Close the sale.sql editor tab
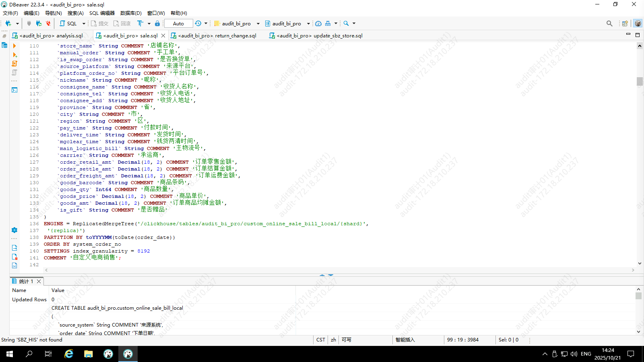 point(163,35)
